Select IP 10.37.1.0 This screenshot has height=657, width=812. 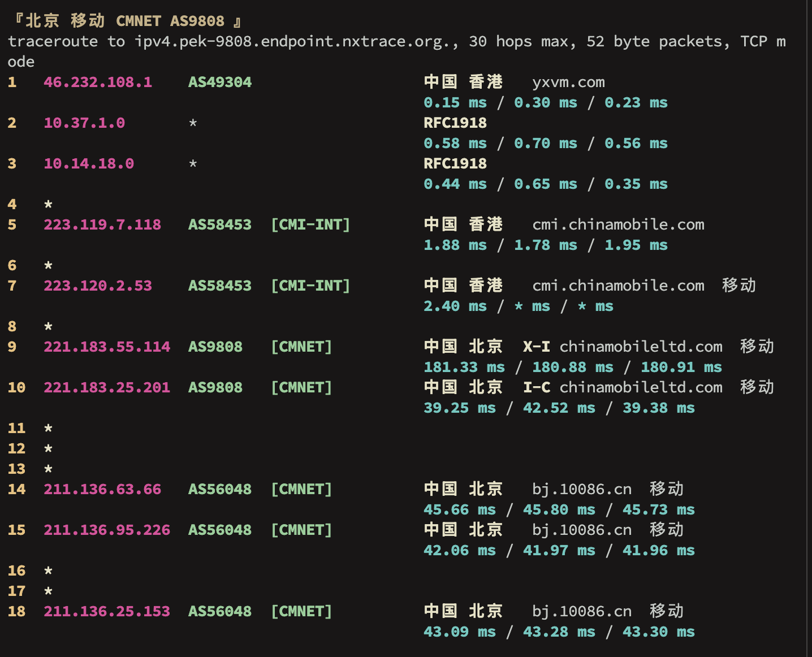pyautogui.click(x=84, y=123)
